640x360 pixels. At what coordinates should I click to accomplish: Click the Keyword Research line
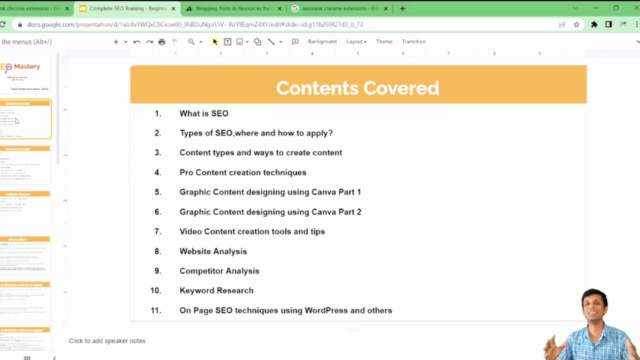pyautogui.click(x=216, y=291)
